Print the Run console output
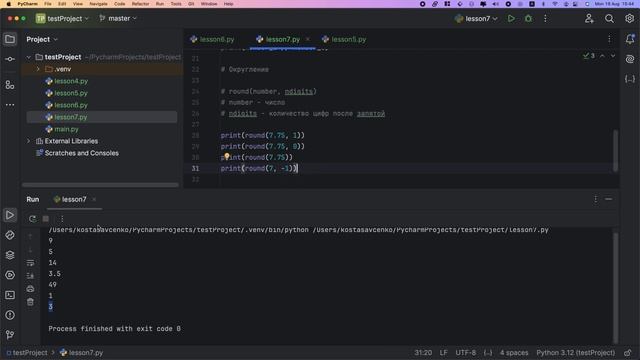This screenshot has width=640, height=360. 30,289
